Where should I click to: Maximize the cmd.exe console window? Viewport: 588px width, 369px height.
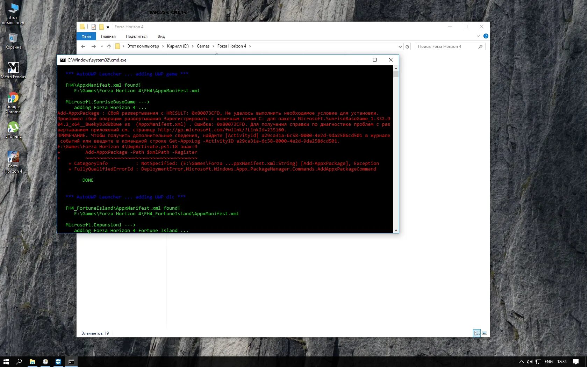pyautogui.click(x=375, y=60)
